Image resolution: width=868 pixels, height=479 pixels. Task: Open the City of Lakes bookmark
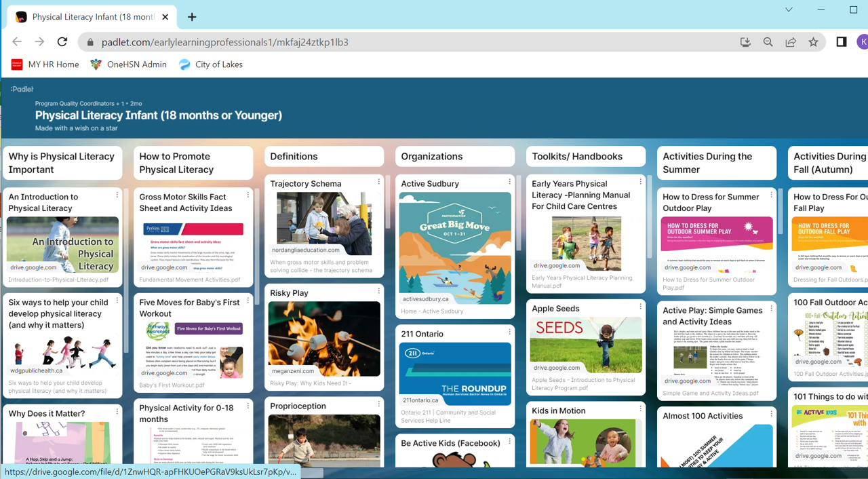pyautogui.click(x=210, y=64)
